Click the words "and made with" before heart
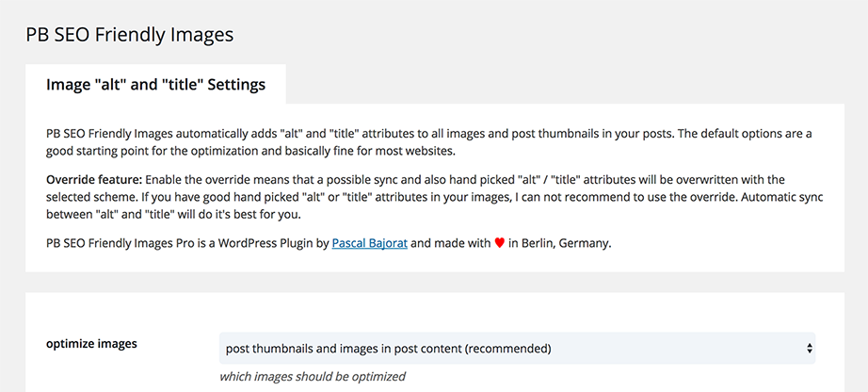 pyautogui.click(x=451, y=243)
